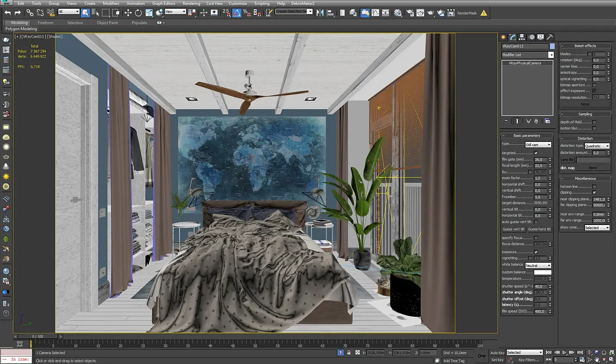Click the Mirror tool icon

pos(320,13)
